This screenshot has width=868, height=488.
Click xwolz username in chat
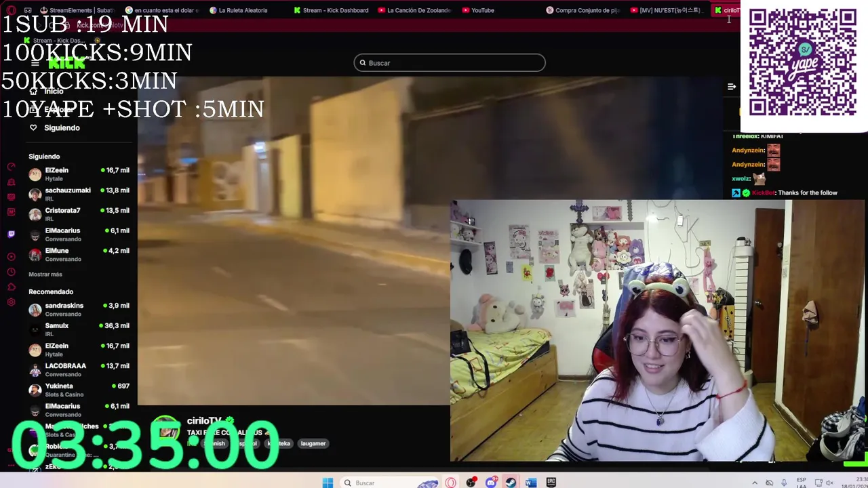[x=741, y=179]
